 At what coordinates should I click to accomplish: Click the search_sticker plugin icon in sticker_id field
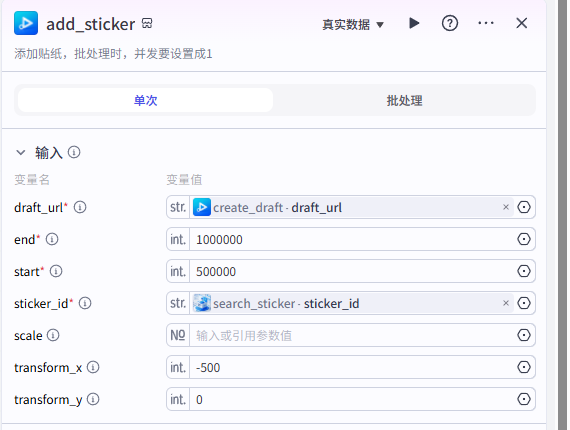tap(202, 303)
